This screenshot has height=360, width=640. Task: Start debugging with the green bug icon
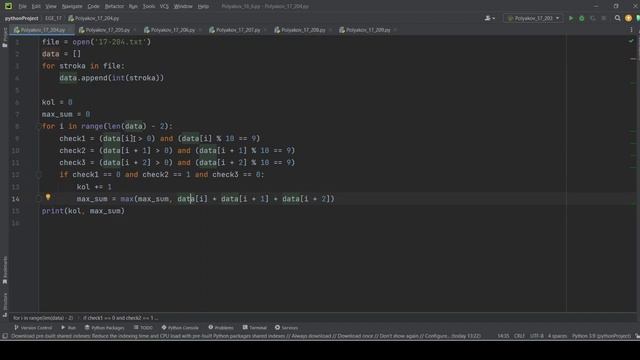click(582, 18)
